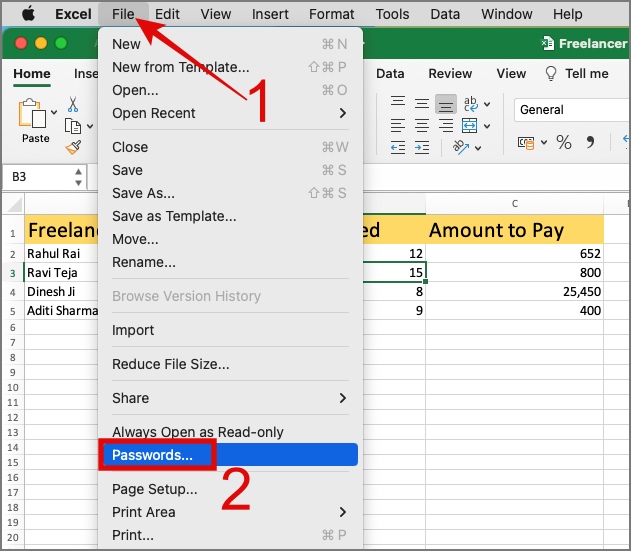Click the text Orientation icon

pyautogui.click(x=461, y=147)
